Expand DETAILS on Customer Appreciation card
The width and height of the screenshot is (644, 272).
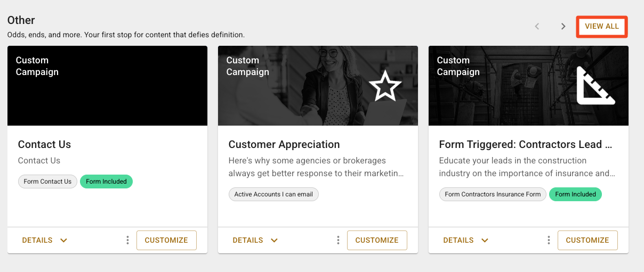point(255,240)
